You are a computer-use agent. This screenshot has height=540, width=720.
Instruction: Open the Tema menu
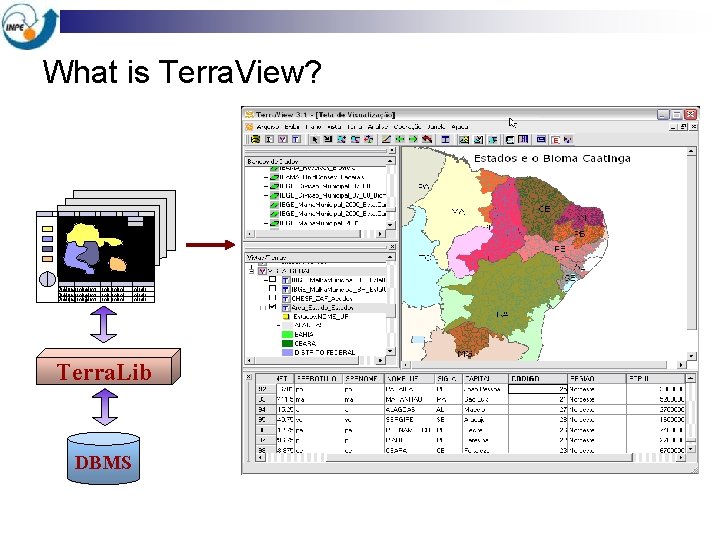(x=354, y=126)
